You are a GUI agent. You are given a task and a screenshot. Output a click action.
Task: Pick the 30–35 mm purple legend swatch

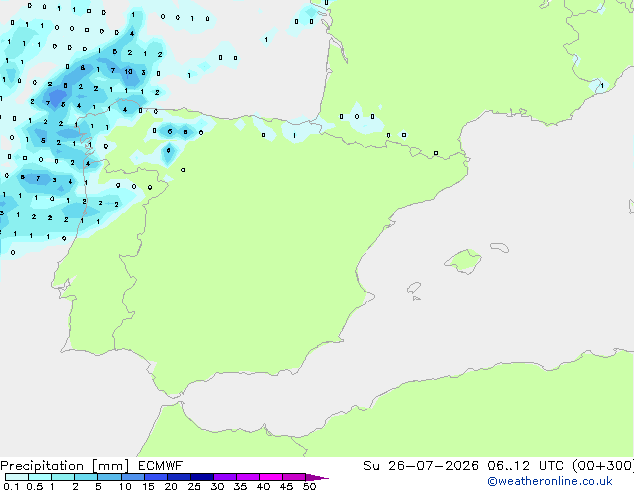tap(225, 477)
